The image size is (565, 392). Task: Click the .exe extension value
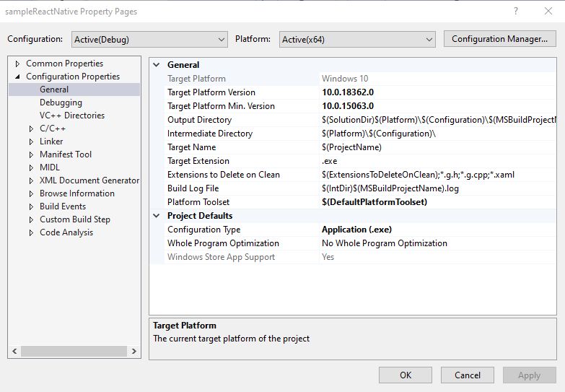(329, 161)
